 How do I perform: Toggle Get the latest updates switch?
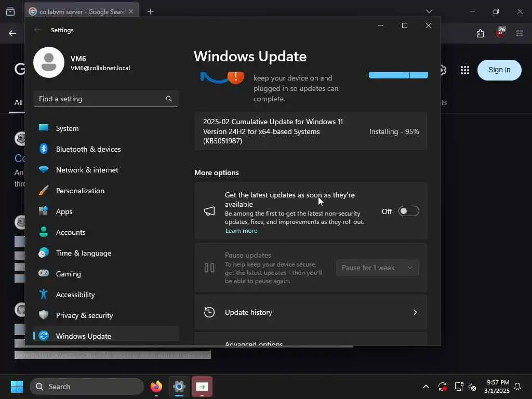[408, 211]
